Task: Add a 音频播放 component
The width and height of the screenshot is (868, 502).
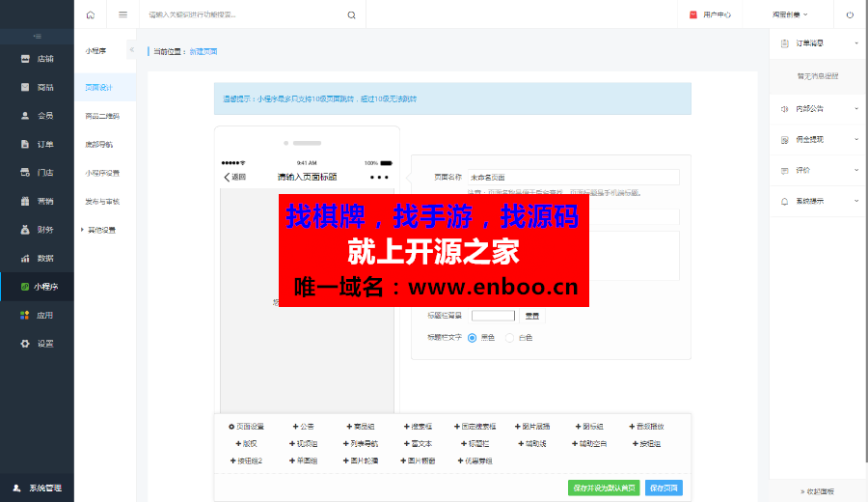Action: (646, 427)
